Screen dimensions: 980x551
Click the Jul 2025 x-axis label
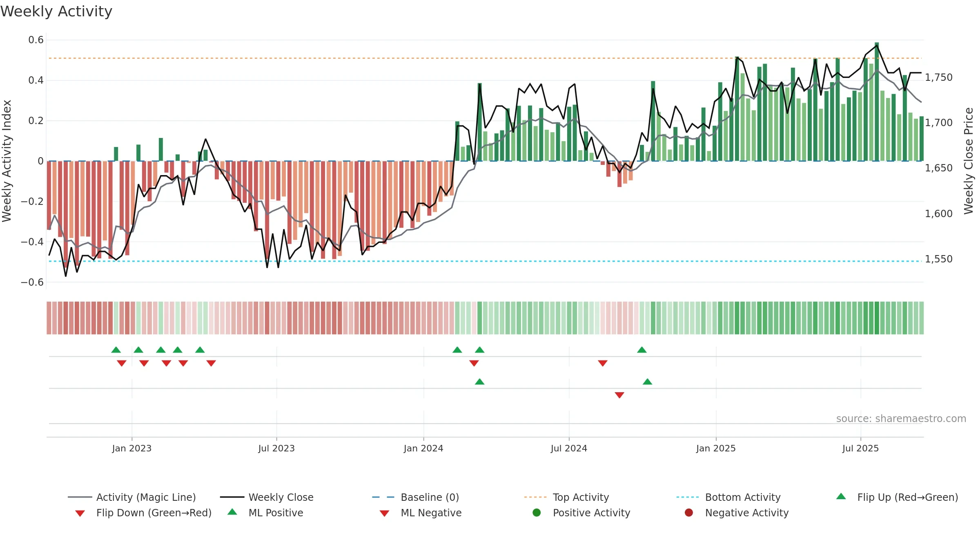[860, 448]
